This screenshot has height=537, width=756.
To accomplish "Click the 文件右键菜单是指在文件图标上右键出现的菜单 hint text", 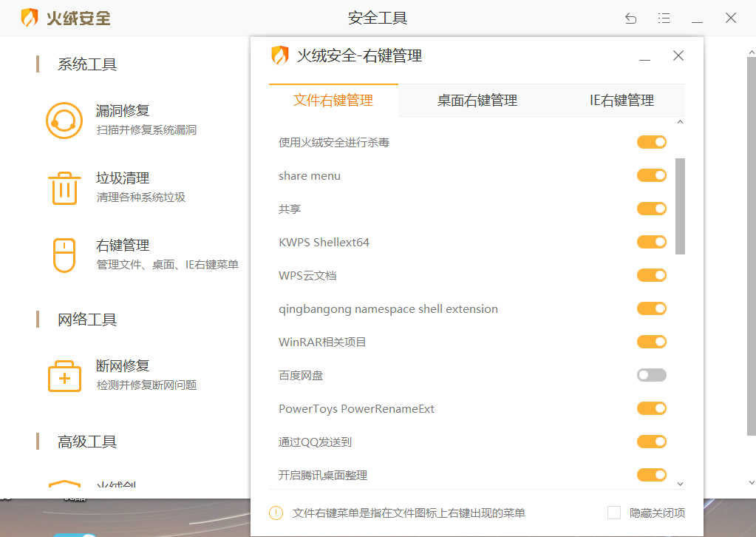I will point(409,513).
